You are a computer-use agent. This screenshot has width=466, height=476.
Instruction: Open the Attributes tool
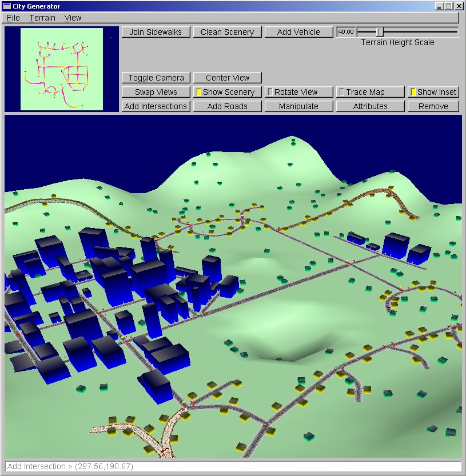pyautogui.click(x=370, y=106)
